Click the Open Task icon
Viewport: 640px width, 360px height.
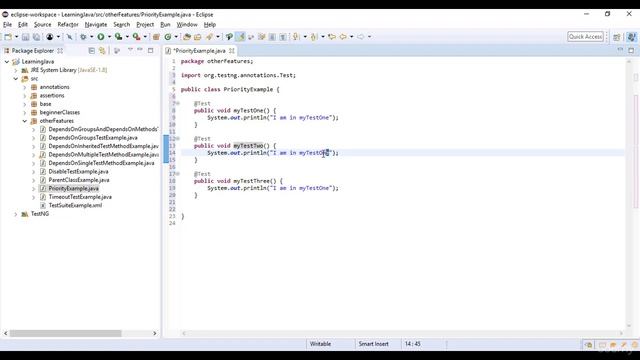click(198, 37)
